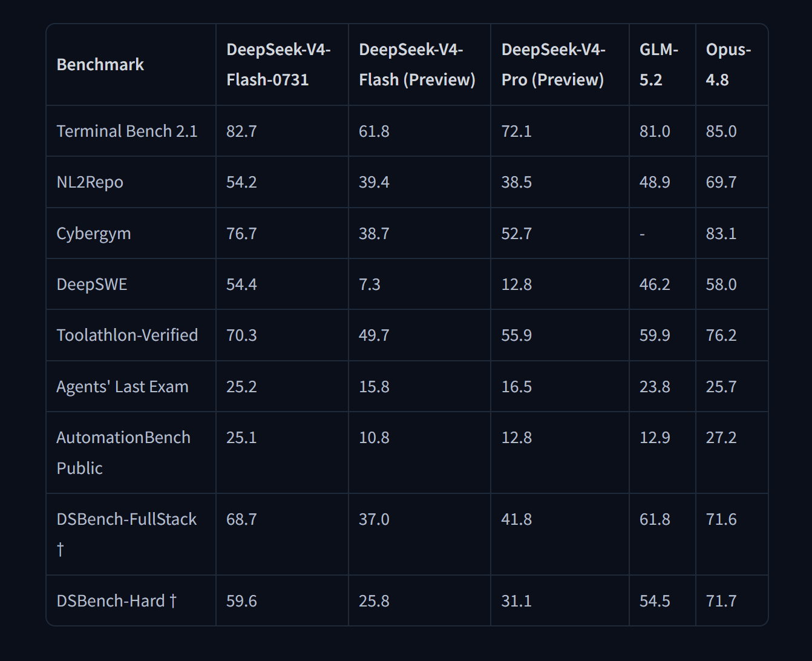Select the "DeepSeek-V4-Pro (Preview)" column header
The width and height of the screenshot is (812, 661).
point(553,65)
